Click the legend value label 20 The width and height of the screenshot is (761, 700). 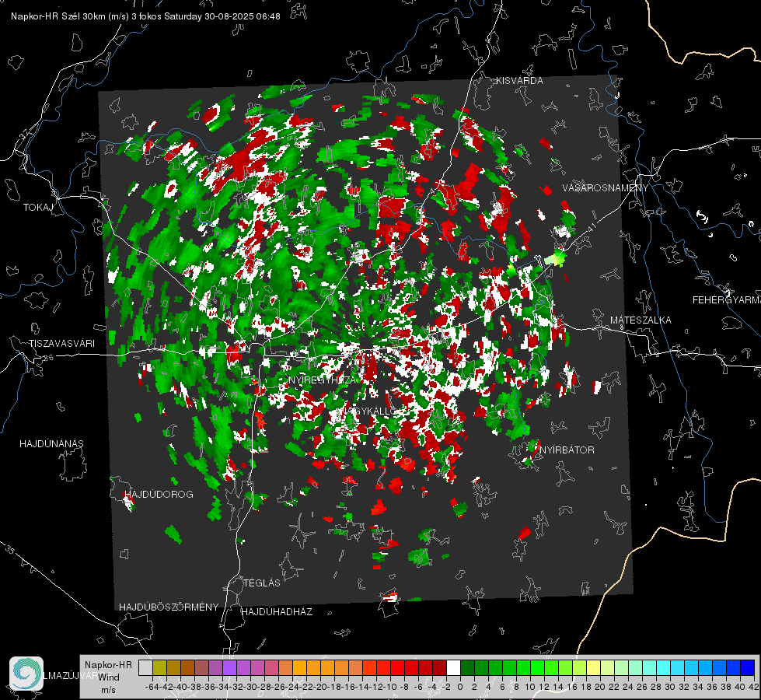600,687
